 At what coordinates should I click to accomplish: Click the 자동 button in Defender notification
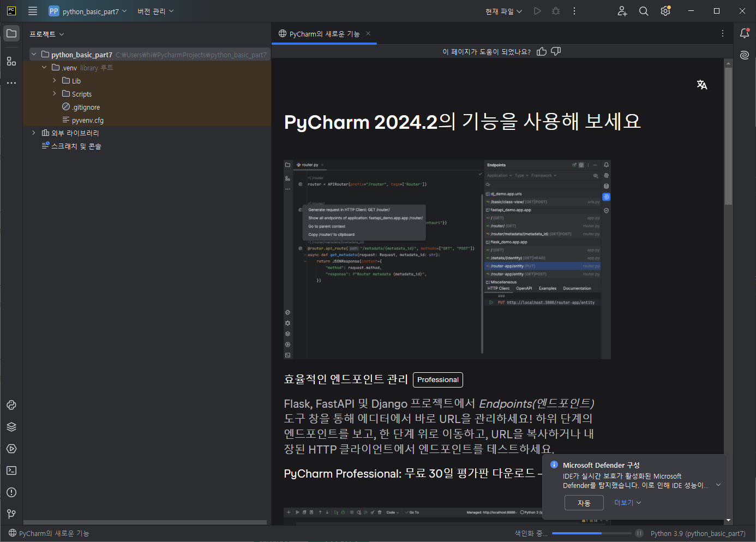pyautogui.click(x=584, y=503)
